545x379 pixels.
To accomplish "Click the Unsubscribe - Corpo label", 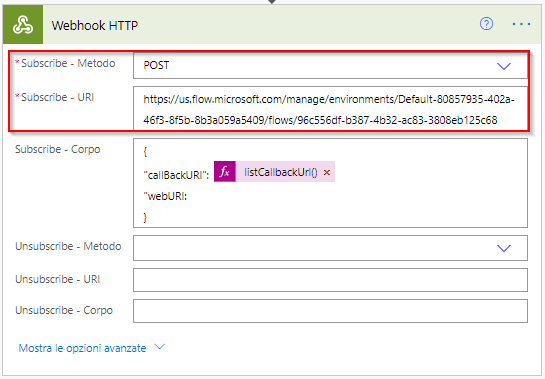I will (64, 310).
